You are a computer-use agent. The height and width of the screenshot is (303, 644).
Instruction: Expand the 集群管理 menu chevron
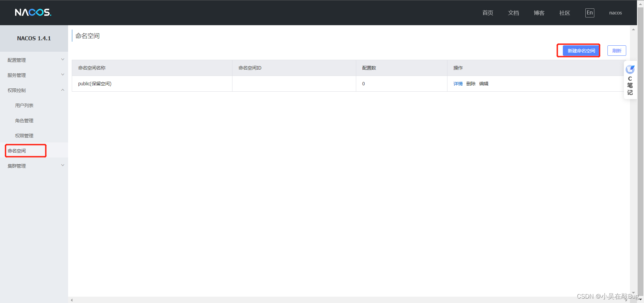pos(63,165)
